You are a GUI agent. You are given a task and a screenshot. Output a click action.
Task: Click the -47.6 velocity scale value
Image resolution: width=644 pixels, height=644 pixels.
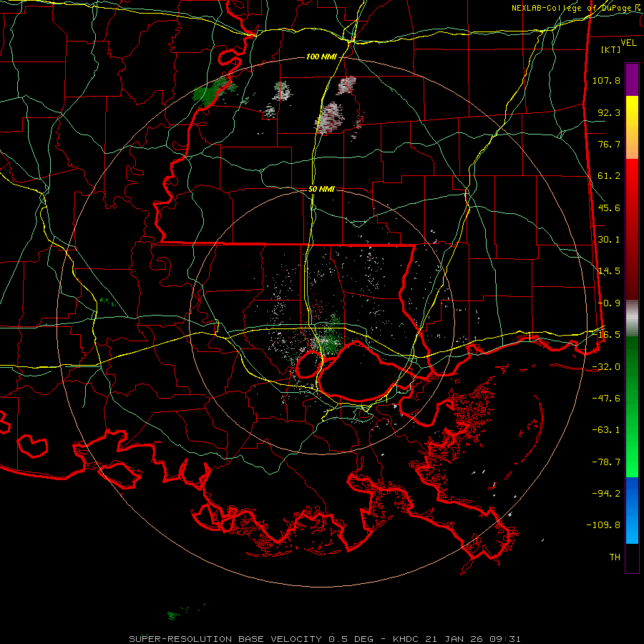click(606, 399)
